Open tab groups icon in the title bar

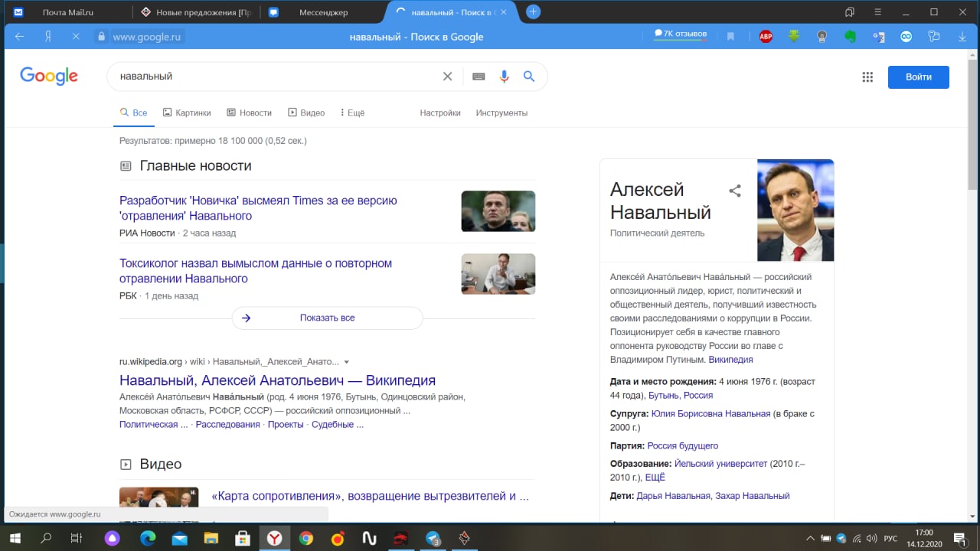point(849,11)
